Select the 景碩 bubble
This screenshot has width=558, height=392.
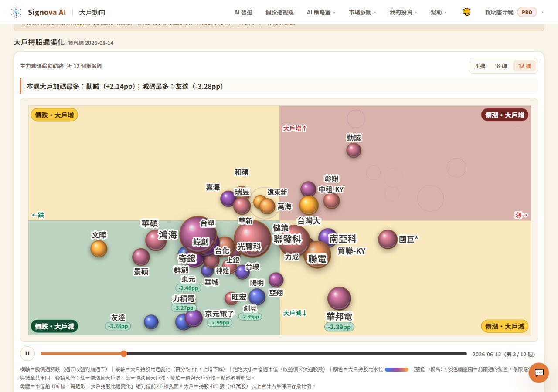pos(141,257)
